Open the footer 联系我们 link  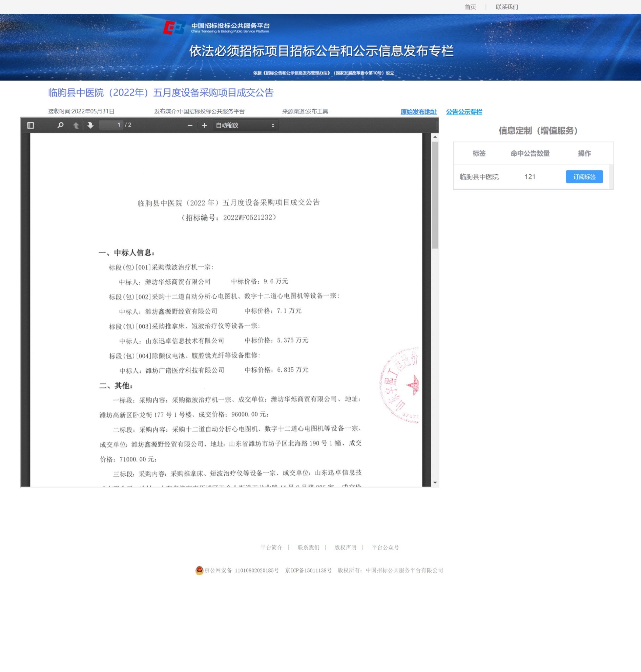[x=308, y=547]
